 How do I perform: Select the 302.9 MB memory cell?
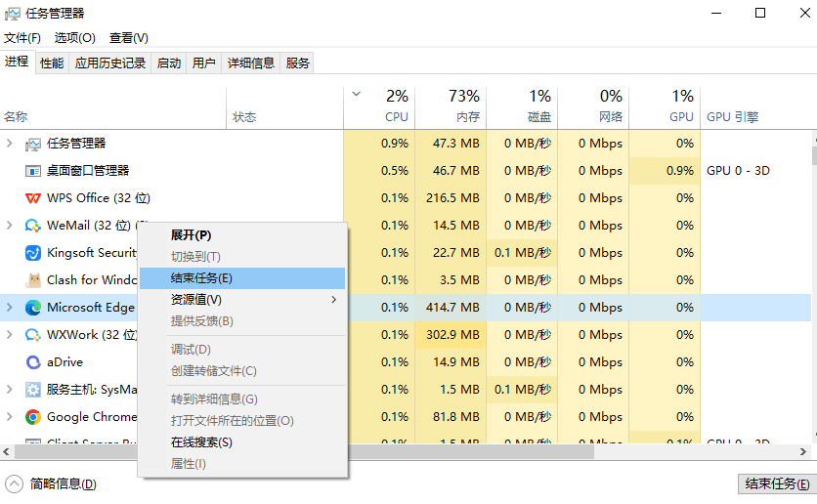451,335
